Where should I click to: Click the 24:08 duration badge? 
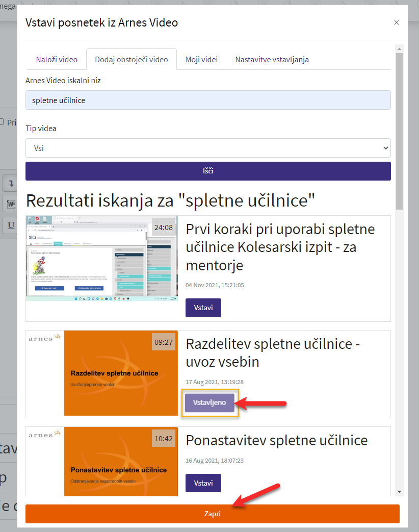click(164, 227)
